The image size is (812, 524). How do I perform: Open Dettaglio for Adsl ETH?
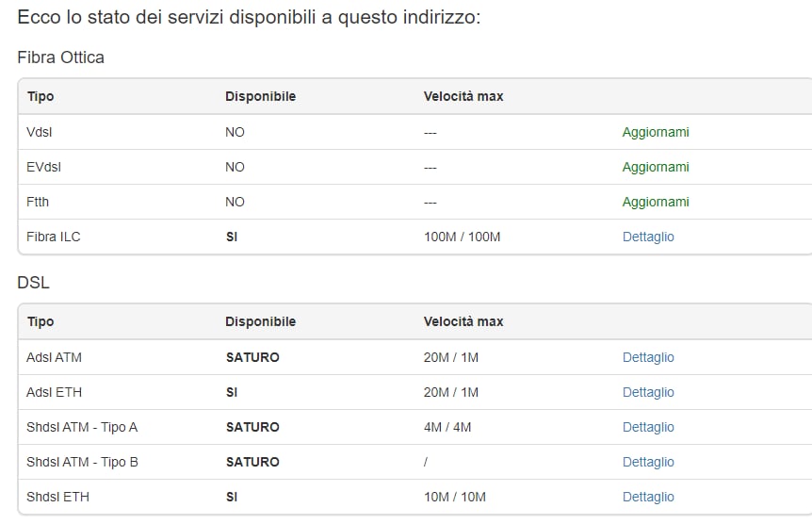tap(648, 392)
